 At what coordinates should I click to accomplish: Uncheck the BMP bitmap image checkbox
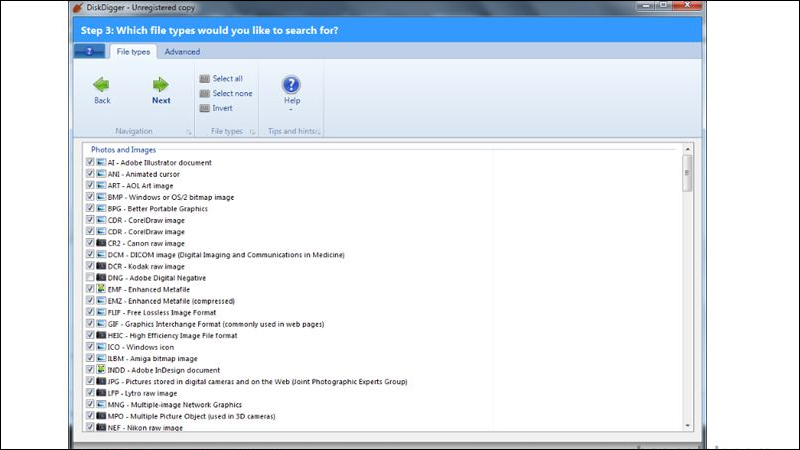click(x=90, y=197)
